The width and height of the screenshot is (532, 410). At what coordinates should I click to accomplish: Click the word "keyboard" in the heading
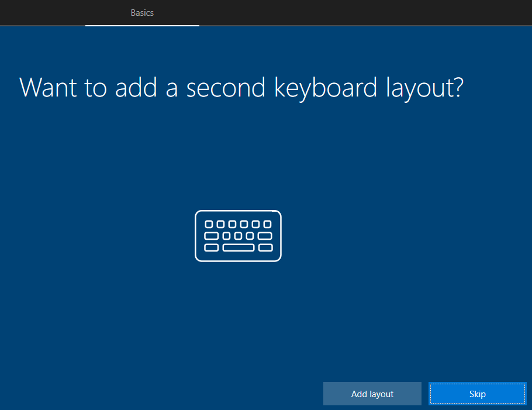coord(326,88)
